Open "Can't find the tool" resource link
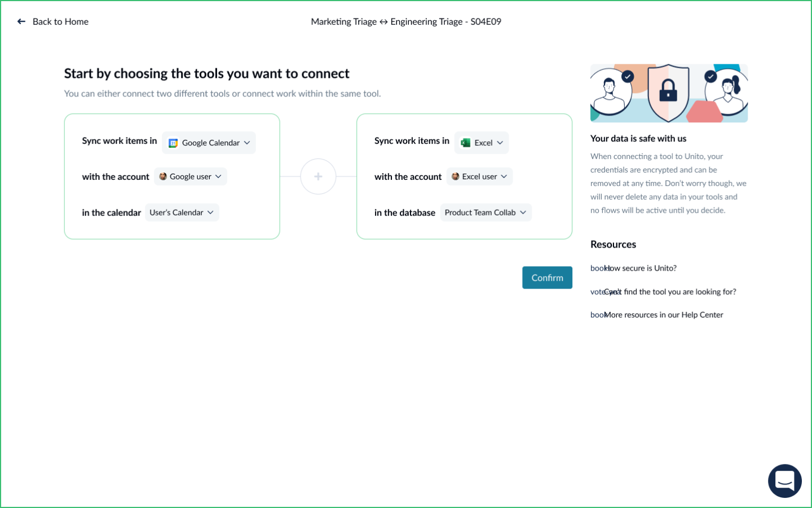The width and height of the screenshot is (812, 508). 670,292
